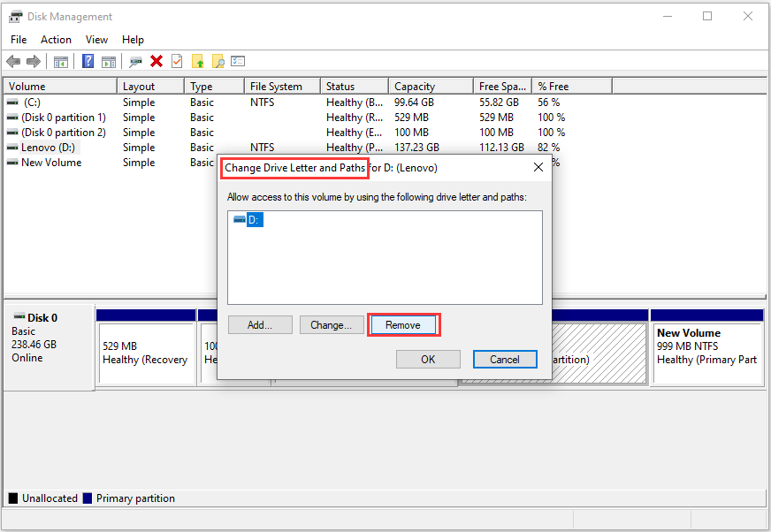Cancel the drive letter dialog
This screenshot has width=771, height=532.
coord(504,360)
